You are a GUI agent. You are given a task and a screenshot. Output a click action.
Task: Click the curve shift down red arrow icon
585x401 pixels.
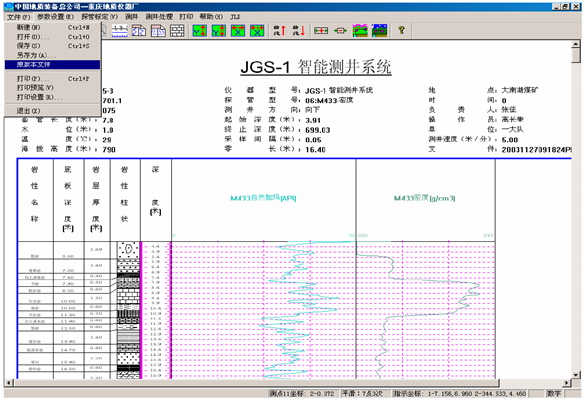tap(299, 31)
